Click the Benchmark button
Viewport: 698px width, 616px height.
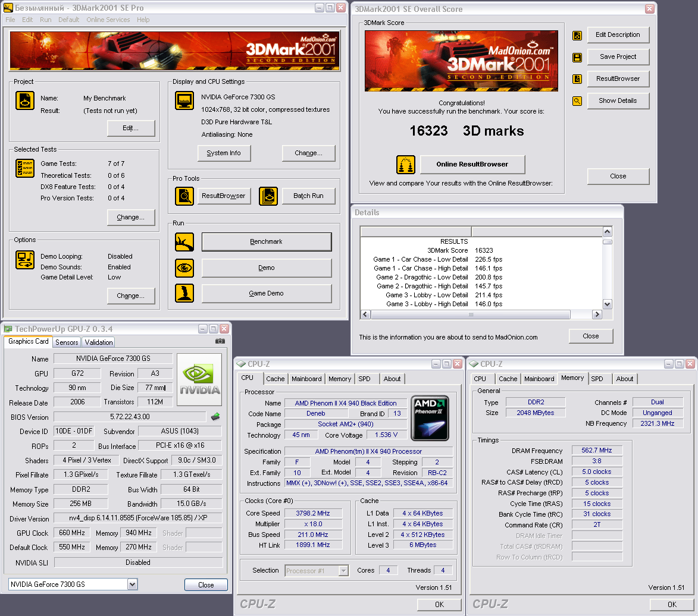[266, 241]
